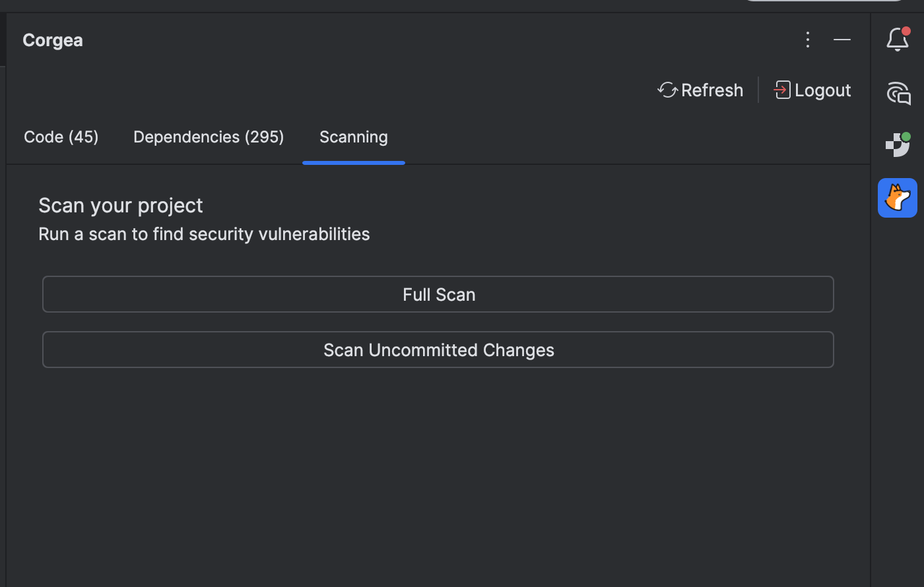Click the Corgea panel title
This screenshot has width=924, height=587.
(x=53, y=40)
